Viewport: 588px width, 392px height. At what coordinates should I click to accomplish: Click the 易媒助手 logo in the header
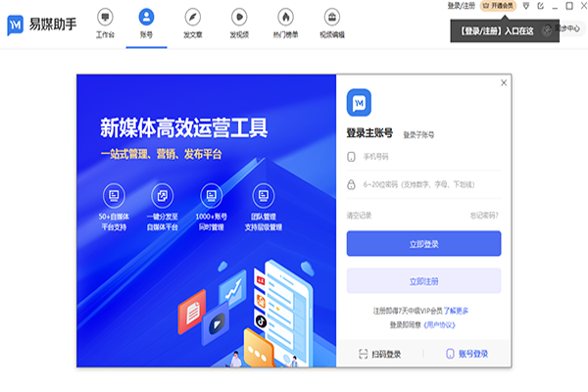42,24
